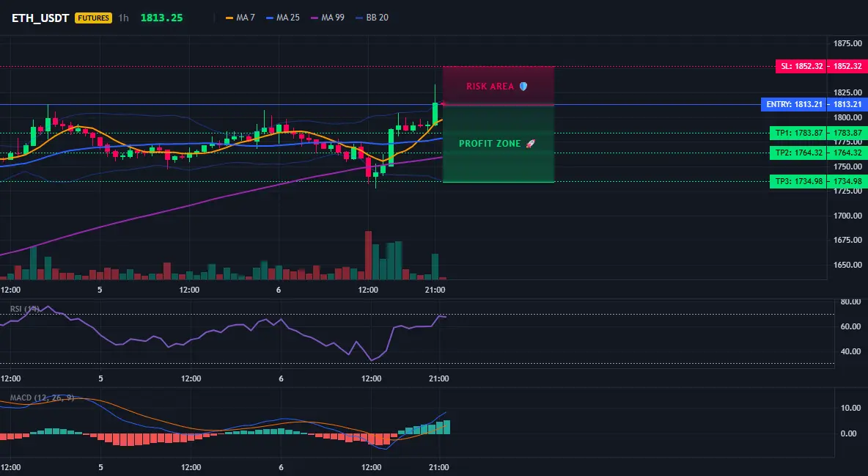Click the 21:00 label under the RSI panel
The width and height of the screenshot is (868, 476).
pyautogui.click(x=438, y=378)
